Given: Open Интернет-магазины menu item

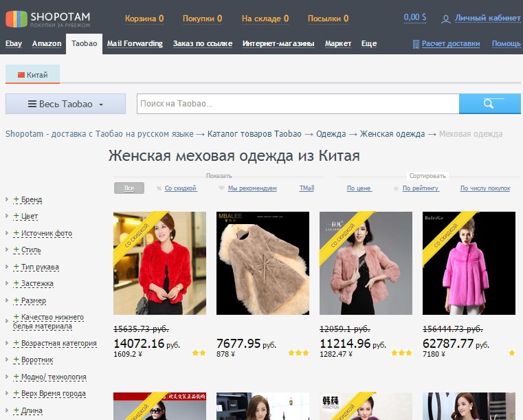Looking at the screenshot, I should pyautogui.click(x=278, y=44).
